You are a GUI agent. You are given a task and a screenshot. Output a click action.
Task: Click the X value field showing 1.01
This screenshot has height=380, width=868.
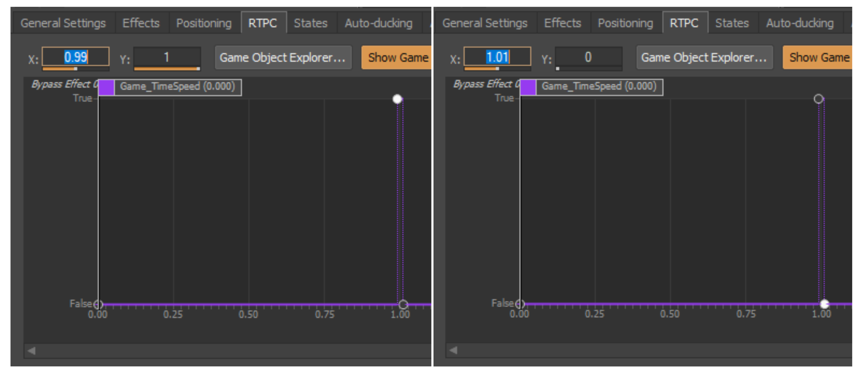497,57
